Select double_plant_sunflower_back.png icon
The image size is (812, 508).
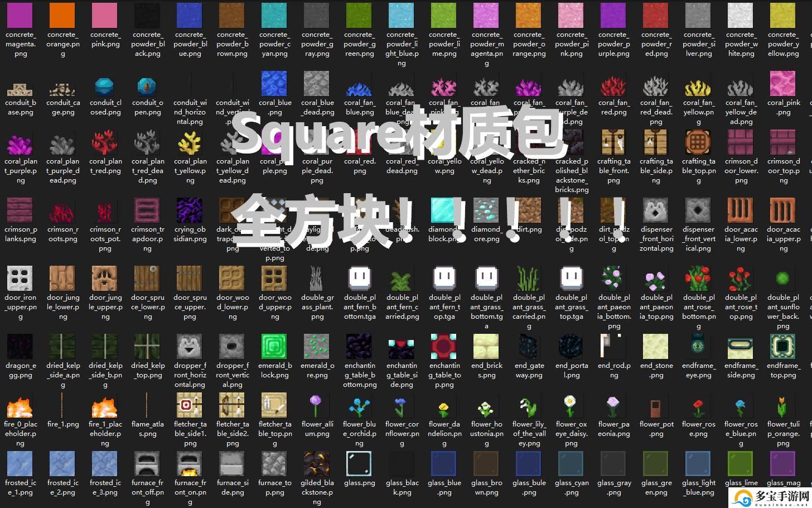click(x=783, y=278)
